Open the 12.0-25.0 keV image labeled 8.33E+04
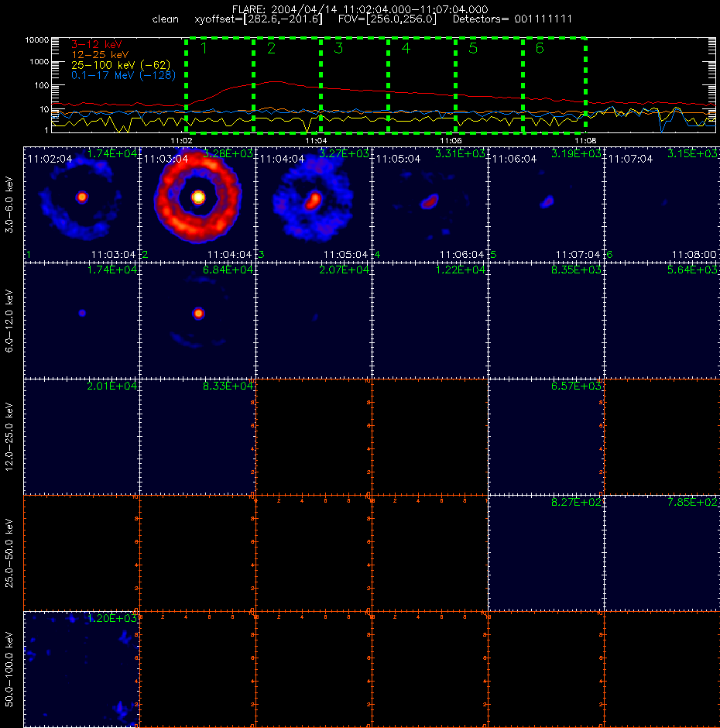The image size is (720, 728). click(197, 437)
